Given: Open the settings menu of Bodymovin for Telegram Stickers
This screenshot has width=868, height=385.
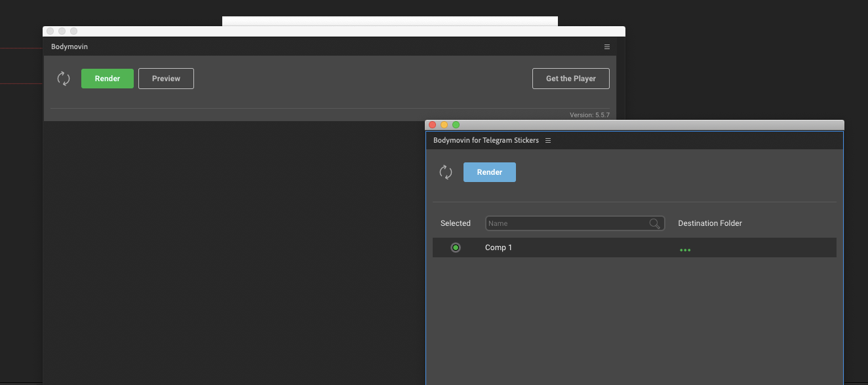Looking at the screenshot, I should pos(548,140).
